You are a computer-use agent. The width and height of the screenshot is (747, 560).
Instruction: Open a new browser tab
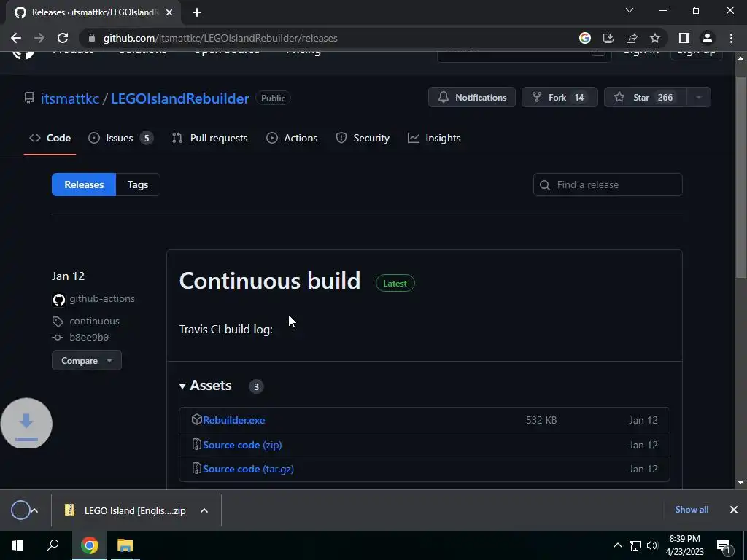click(197, 12)
